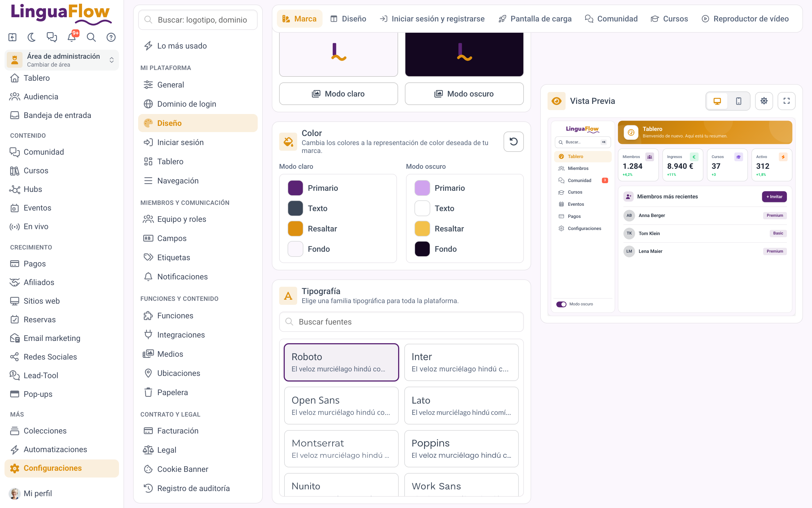
Task: Open the Cursos tab in top bar
Action: pos(669,19)
